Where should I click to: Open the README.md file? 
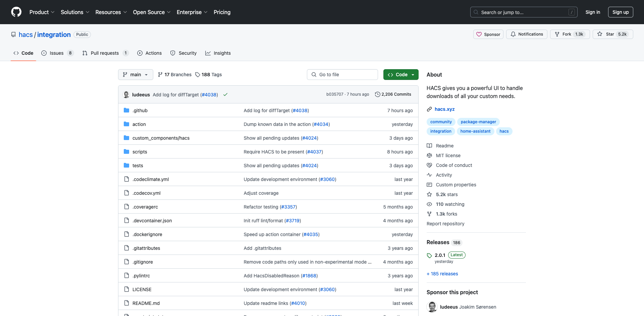[146, 303]
